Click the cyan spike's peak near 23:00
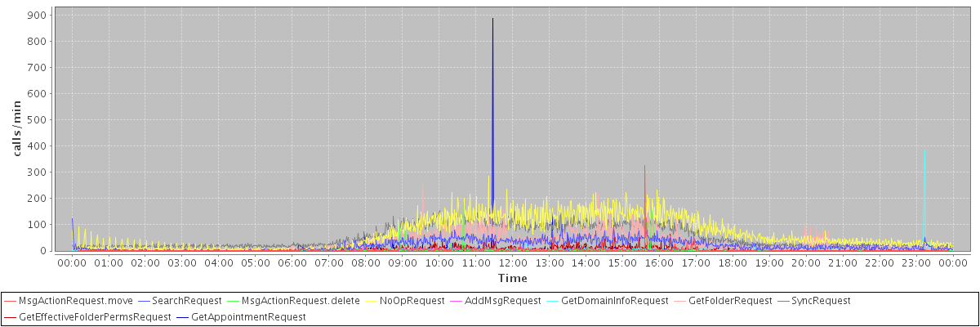Viewport: 980px width, 327px height. 924,150
